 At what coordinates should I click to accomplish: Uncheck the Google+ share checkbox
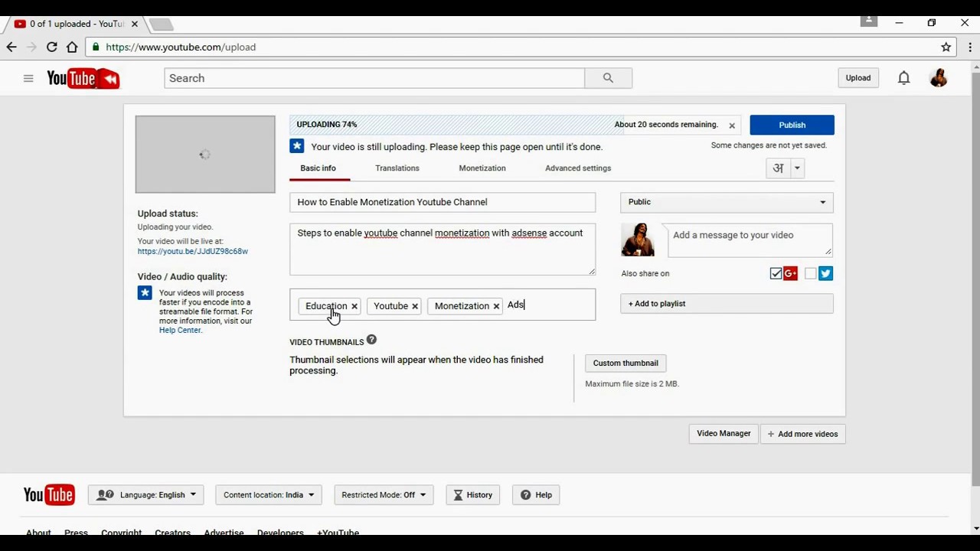coord(776,273)
